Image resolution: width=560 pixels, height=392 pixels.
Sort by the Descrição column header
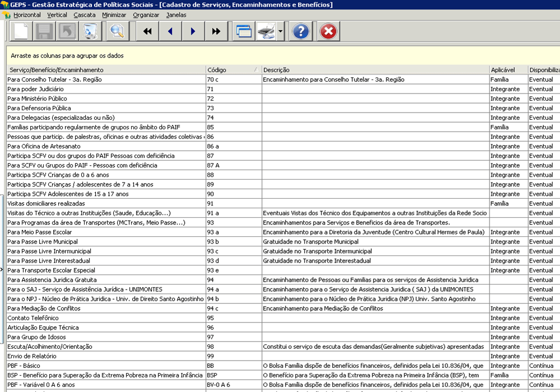tap(375, 70)
